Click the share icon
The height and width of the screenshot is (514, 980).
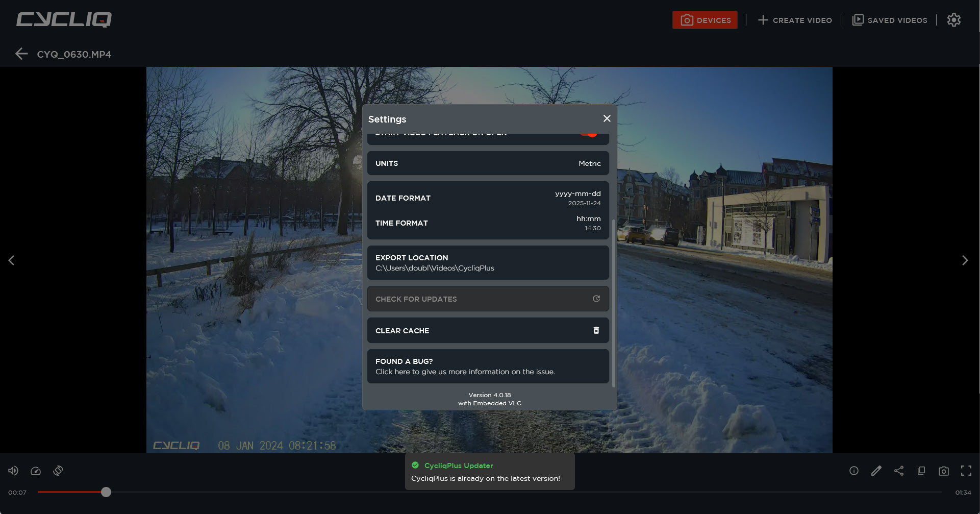[899, 471]
